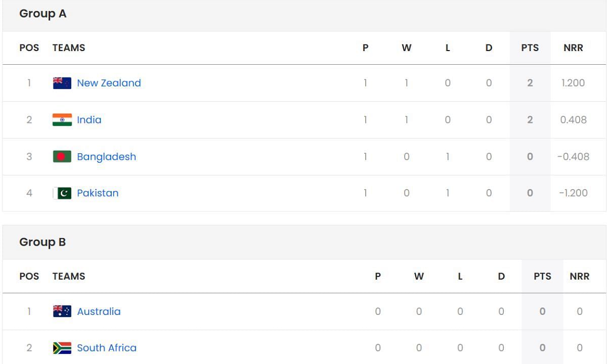The width and height of the screenshot is (607, 364).
Task: Select the Group B heading
Action: (x=42, y=242)
